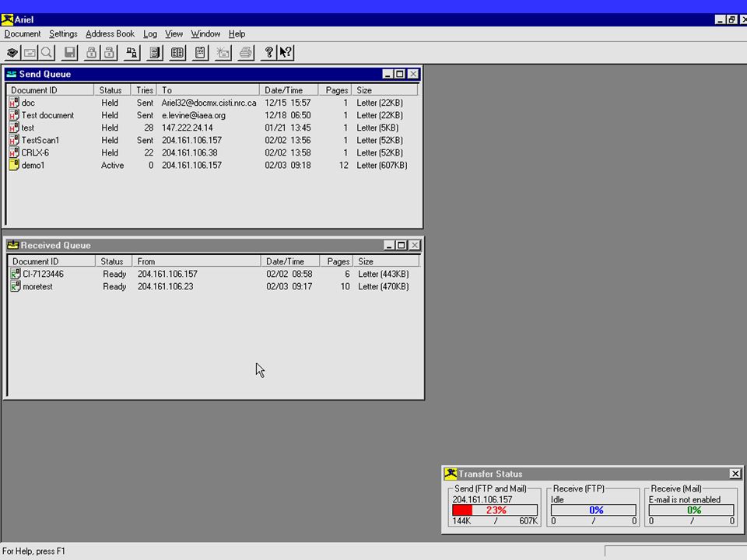
Task: Click the Received Queue window title icon
Action: click(x=13, y=245)
